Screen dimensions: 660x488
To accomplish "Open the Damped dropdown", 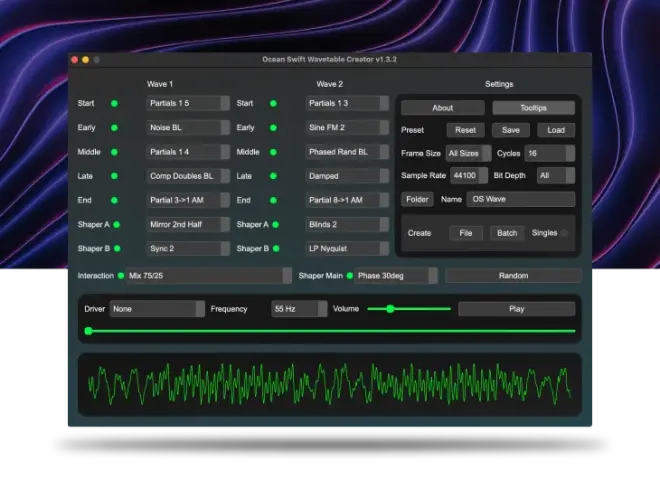I will point(347,176).
